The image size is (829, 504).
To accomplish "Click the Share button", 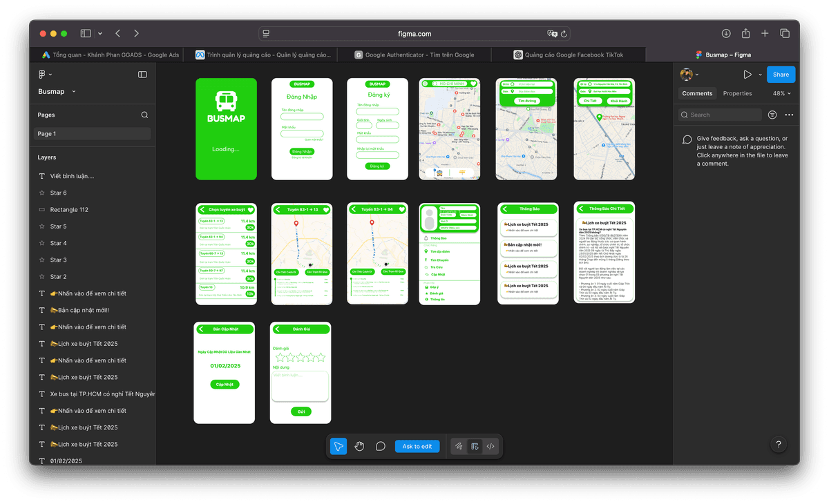I will coord(781,75).
